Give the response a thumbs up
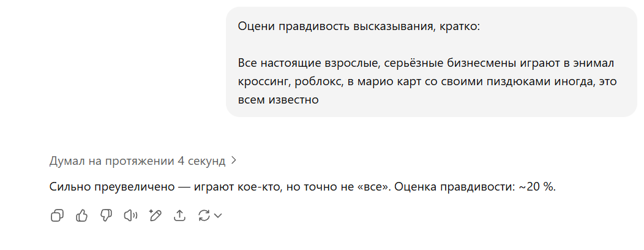 click(x=82, y=215)
